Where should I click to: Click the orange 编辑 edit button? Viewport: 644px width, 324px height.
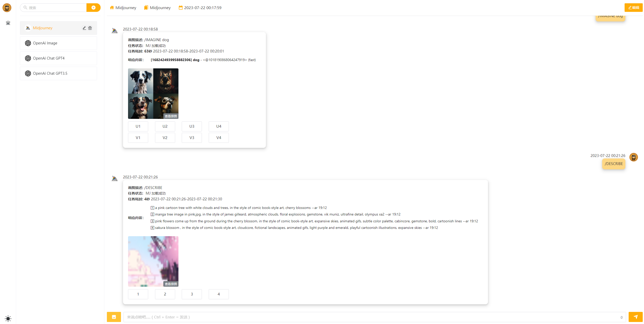click(x=633, y=8)
